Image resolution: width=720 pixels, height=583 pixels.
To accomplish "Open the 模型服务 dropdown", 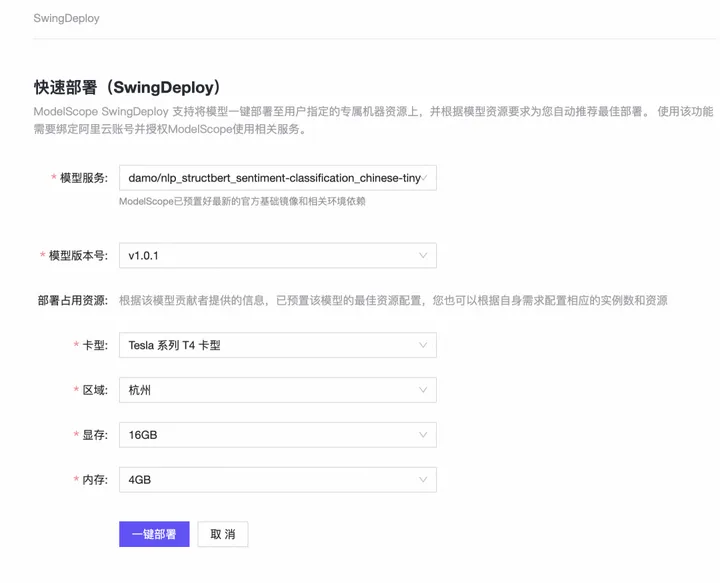I will (x=277, y=178).
